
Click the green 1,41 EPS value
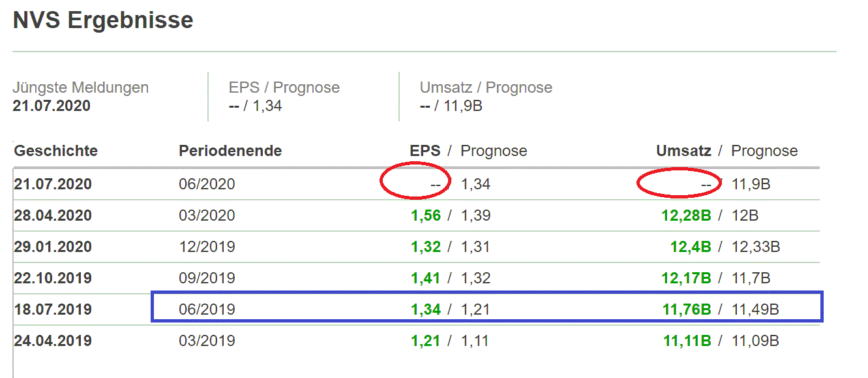(x=426, y=278)
